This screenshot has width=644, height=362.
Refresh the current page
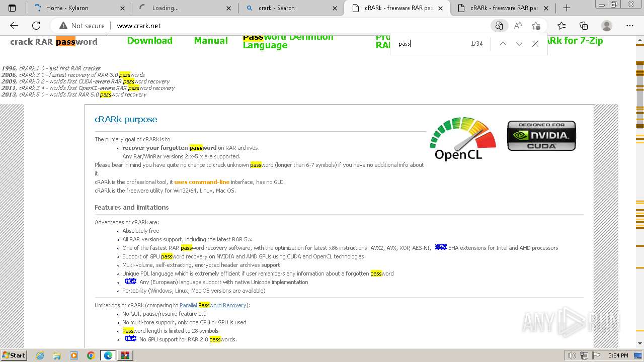pyautogui.click(x=36, y=26)
